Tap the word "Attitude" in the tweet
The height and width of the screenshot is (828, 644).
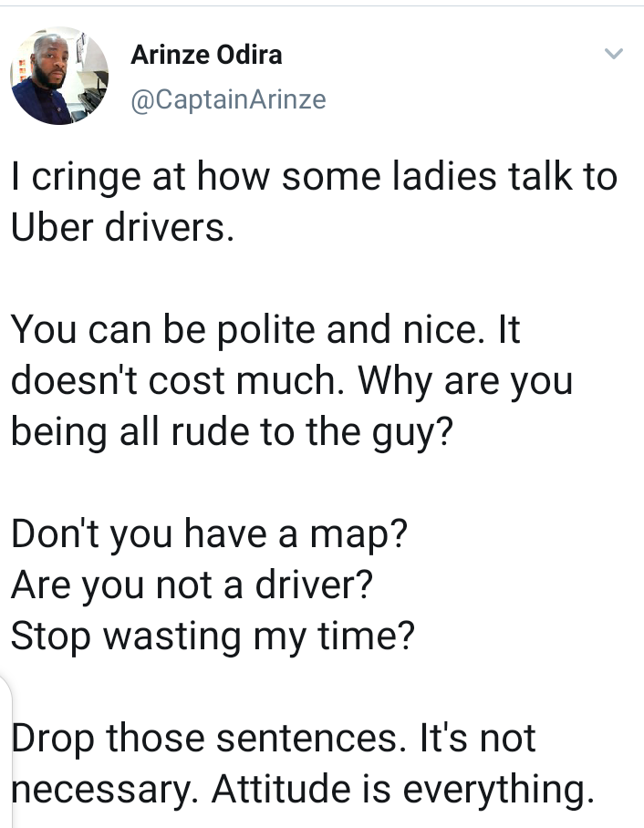tap(281, 789)
